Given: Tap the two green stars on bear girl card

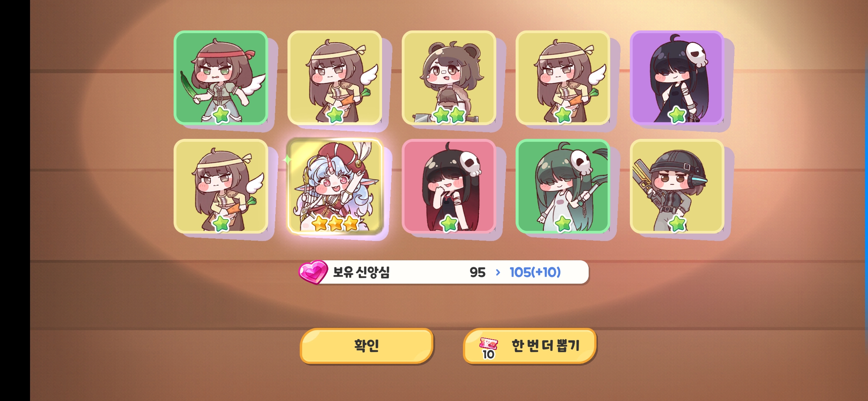Looking at the screenshot, I should point(449,115).
